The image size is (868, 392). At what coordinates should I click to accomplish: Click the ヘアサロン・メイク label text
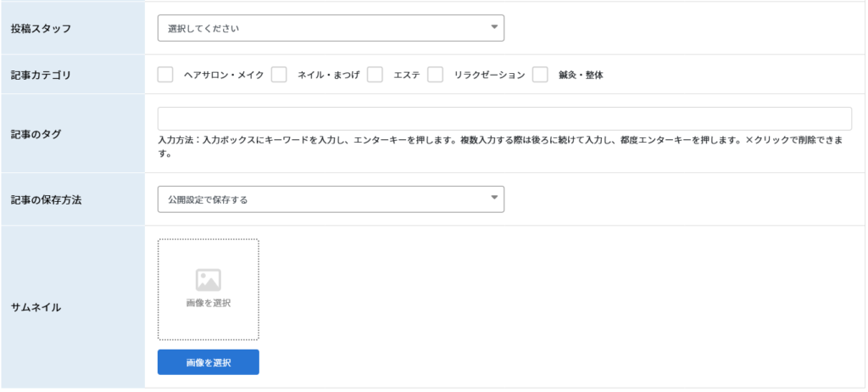coord(224,75)
